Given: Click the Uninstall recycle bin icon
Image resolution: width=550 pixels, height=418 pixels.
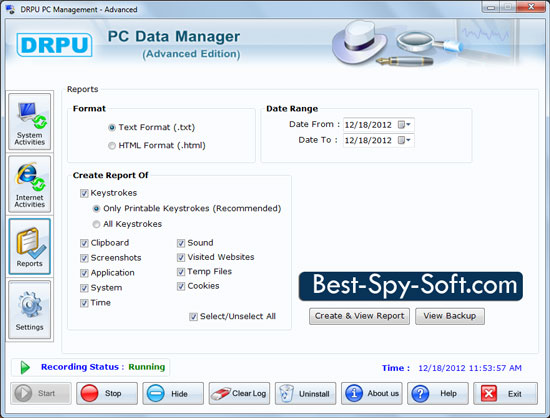Looking at the screenshot, I should tap(286, 393).
